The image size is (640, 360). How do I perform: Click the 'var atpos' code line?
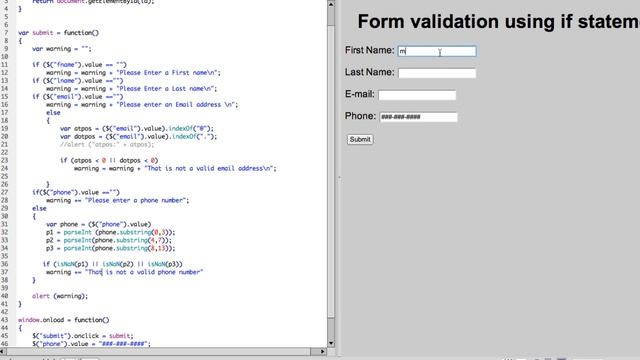[x=137, y=129]
